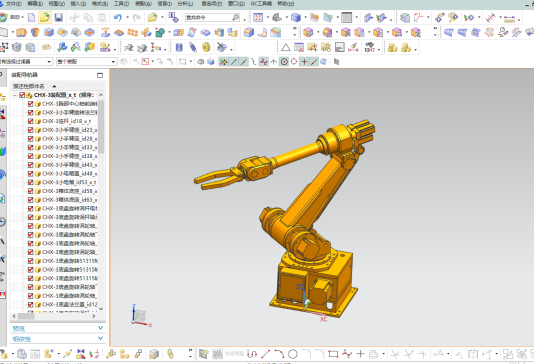Uncheck the checkbox of the id63 component
534x364 pixels.
30,200
